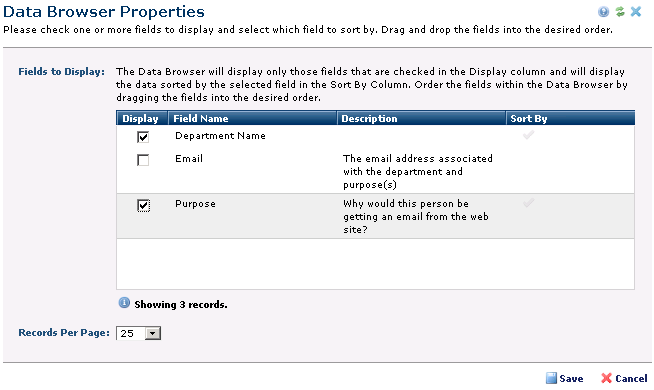Click the Display column header
Viewport: 654px width, 390px height.
coord(142,118)
